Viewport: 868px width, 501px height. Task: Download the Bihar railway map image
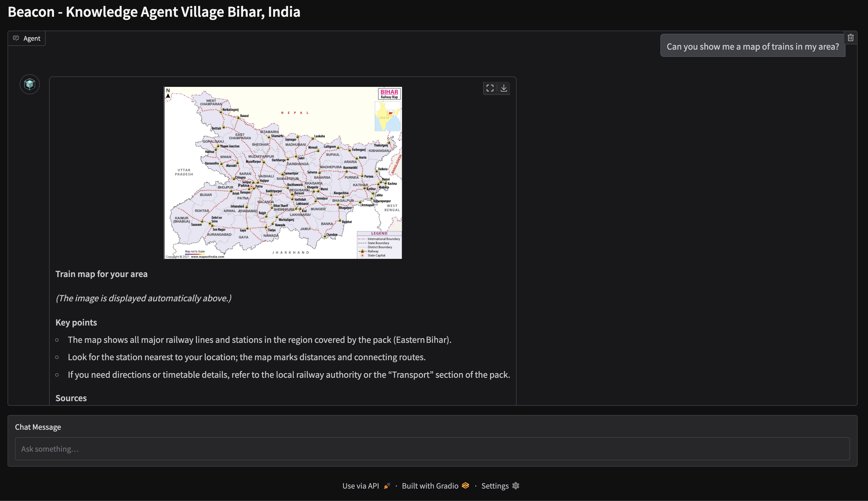click(504, 88)
